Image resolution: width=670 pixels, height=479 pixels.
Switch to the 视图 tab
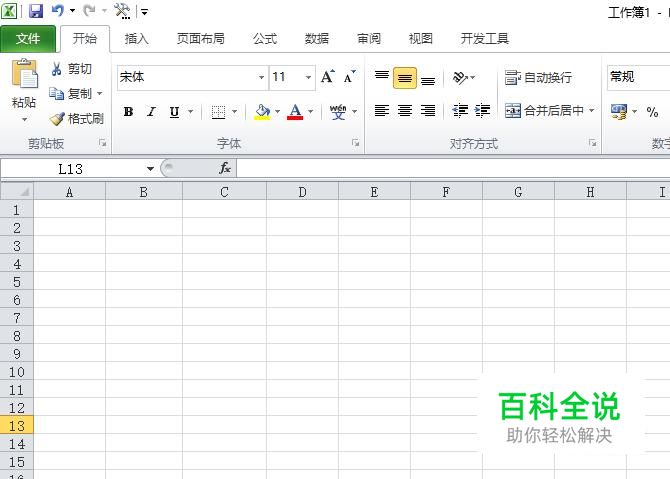(x=420, y=39)
